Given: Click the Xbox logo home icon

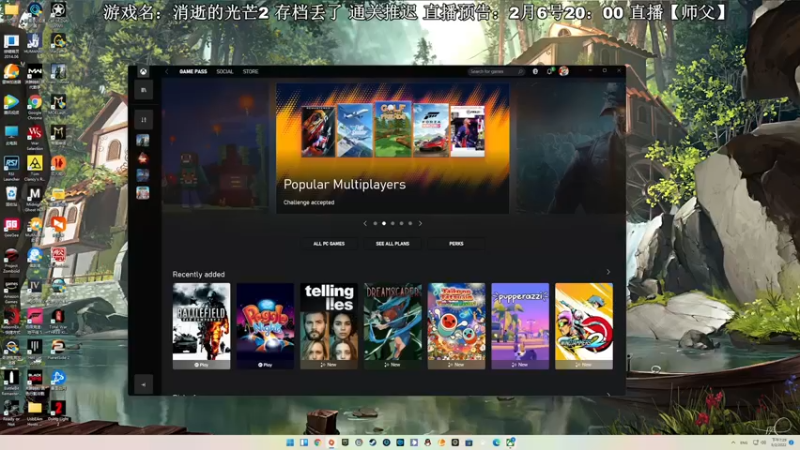Looking at the screenshot, I should coord(143,71).
